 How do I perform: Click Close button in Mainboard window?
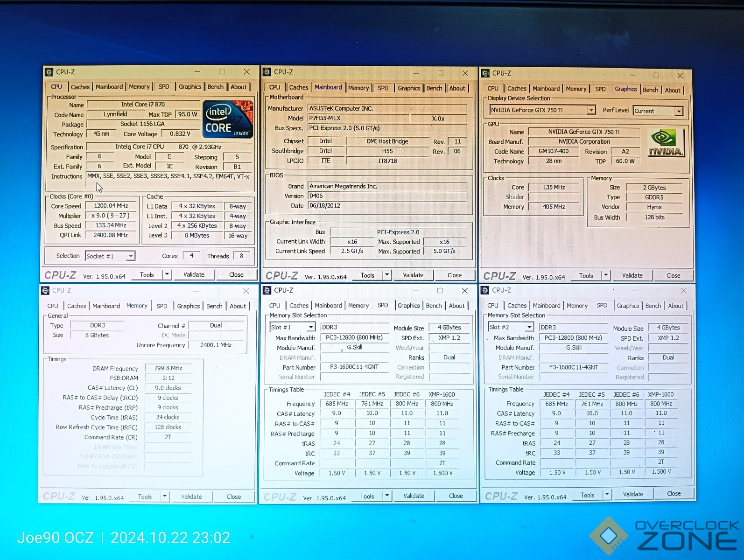(x=455, y=275)
